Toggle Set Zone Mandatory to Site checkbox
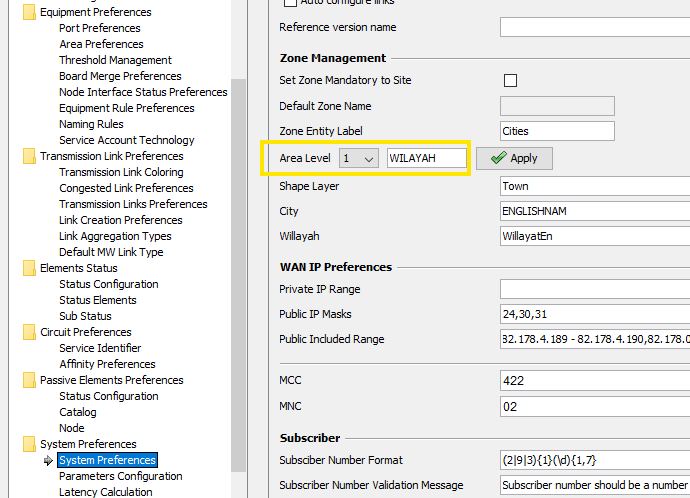Image resolution: width=690 pixels, height=498 pixels. 510,80
